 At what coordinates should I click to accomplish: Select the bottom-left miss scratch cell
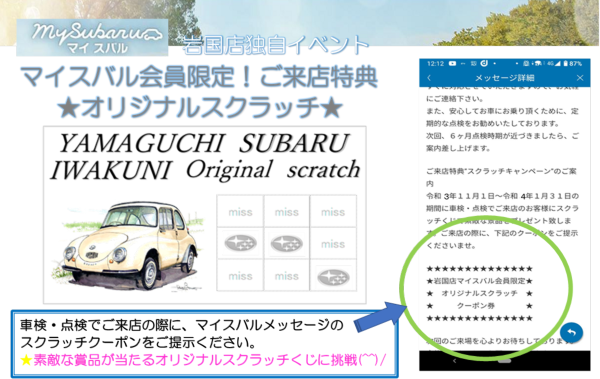pyautogui.click(x=240, y=276)
